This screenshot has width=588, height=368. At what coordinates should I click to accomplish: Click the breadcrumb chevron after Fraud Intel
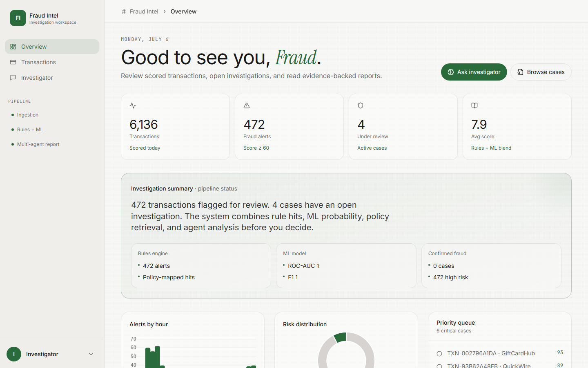tap(165, 11)
